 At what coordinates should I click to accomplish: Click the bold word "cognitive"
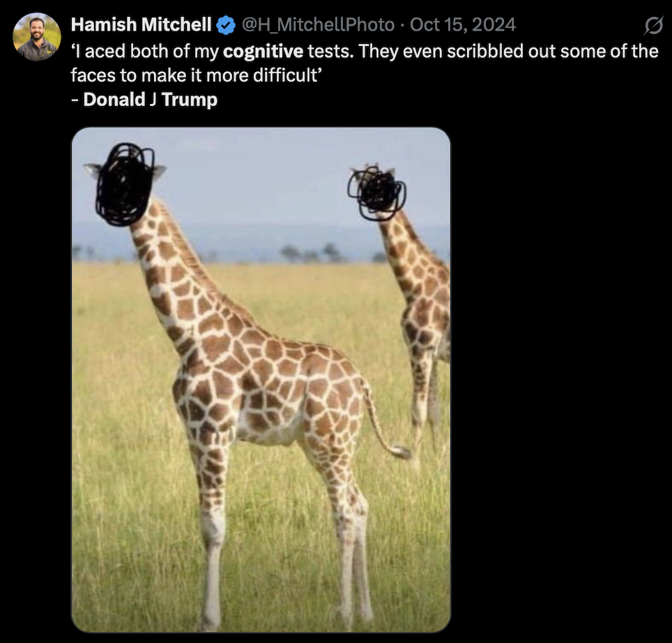click(263, 51)
